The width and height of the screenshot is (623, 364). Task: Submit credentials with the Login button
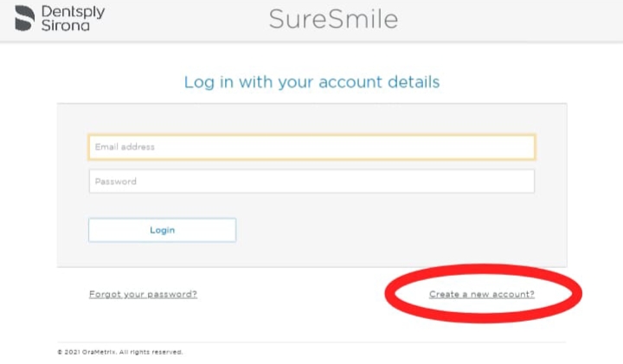162,230
